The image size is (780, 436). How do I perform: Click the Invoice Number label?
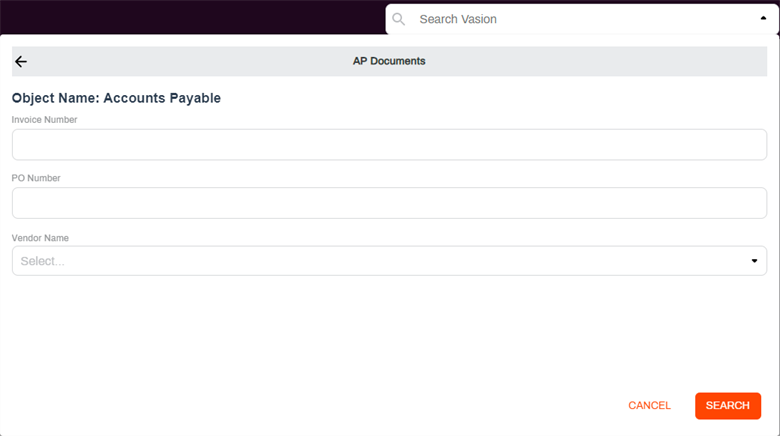tap(44, 120)
